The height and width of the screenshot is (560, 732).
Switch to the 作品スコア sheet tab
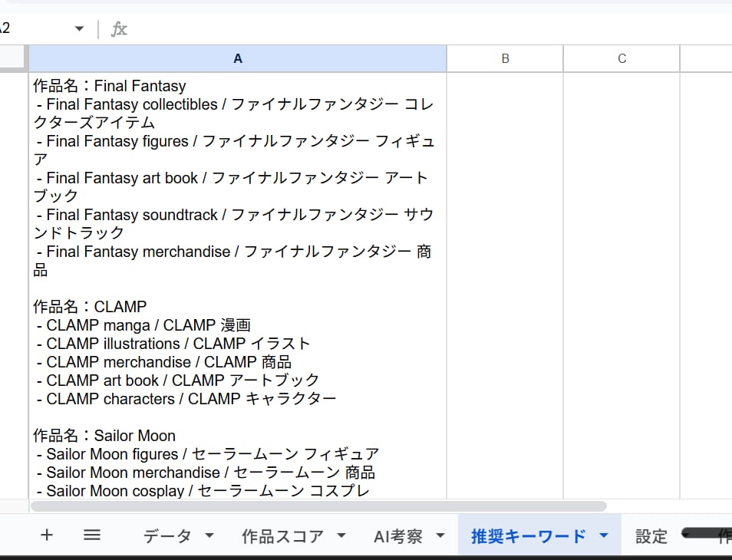click(x=282, y=535)
